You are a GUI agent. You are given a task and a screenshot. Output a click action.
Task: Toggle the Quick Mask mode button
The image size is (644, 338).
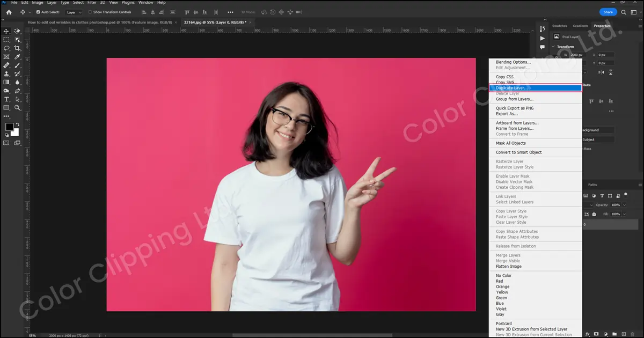(6, 143)
